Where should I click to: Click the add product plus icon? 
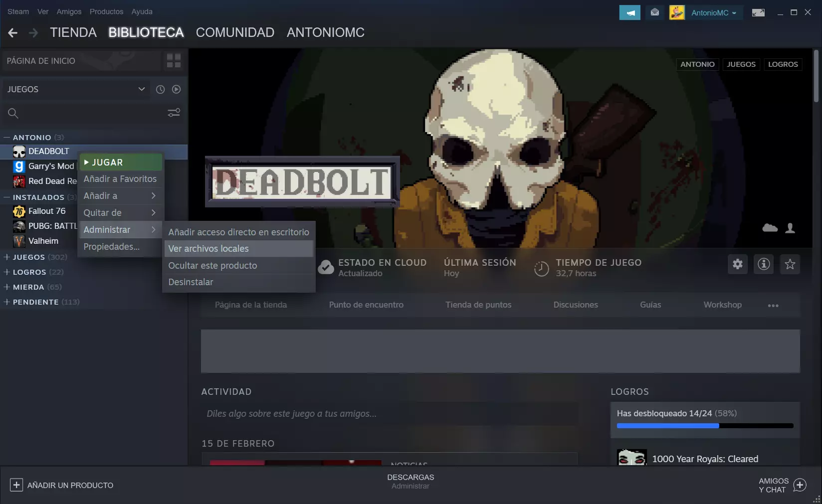point(16,485)
